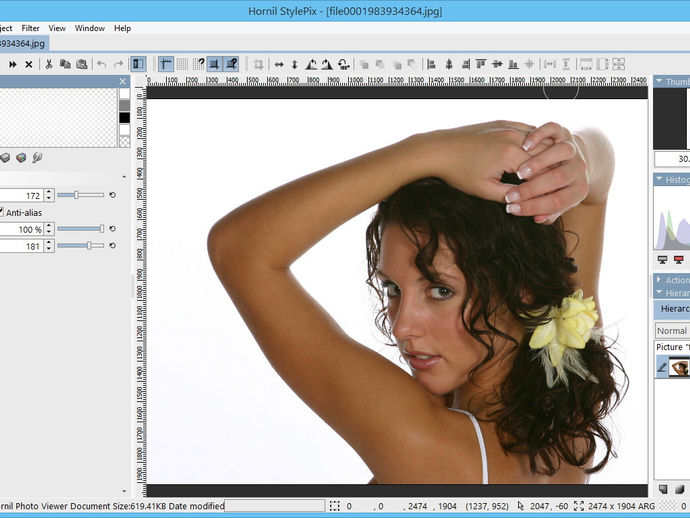This screenshot has width=690, height=518.
Task: Select the black color swatch
Action: (125, 118)
